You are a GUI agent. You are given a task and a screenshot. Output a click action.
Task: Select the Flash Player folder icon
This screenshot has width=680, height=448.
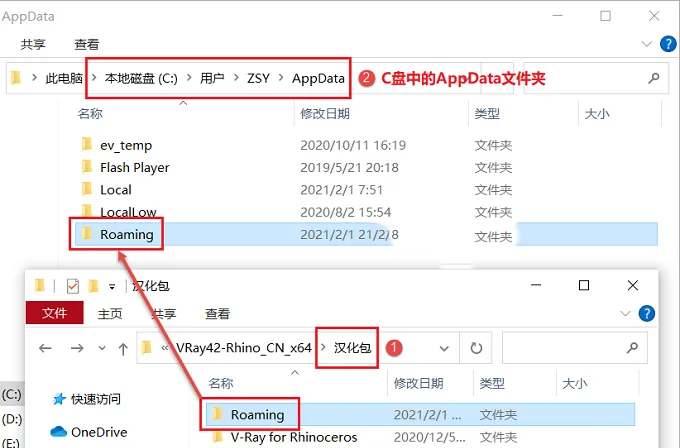pos(87,167)
